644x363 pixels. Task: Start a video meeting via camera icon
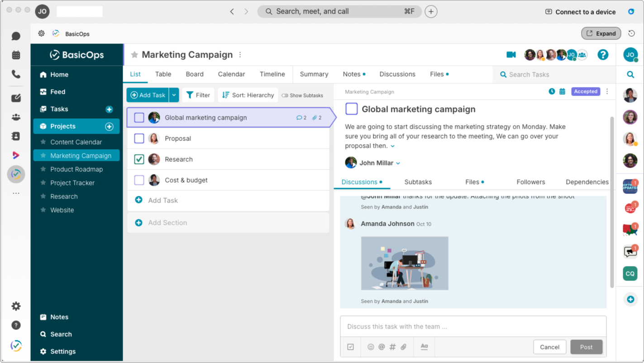click(x=511, y=55)
